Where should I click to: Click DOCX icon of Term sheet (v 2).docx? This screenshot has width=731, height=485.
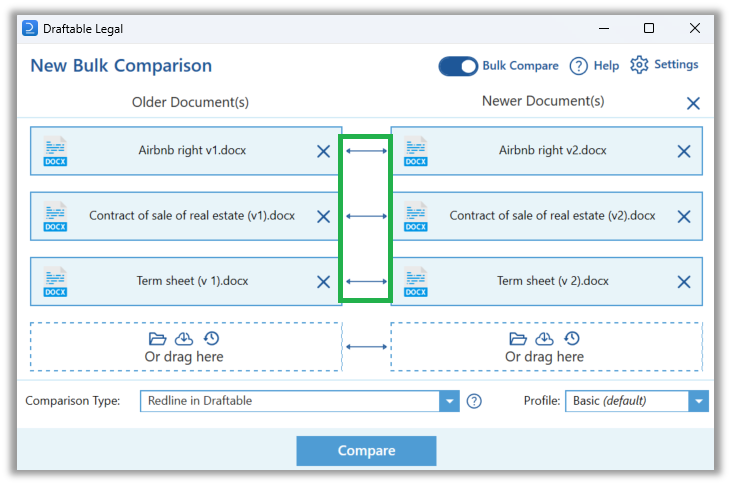415,282
